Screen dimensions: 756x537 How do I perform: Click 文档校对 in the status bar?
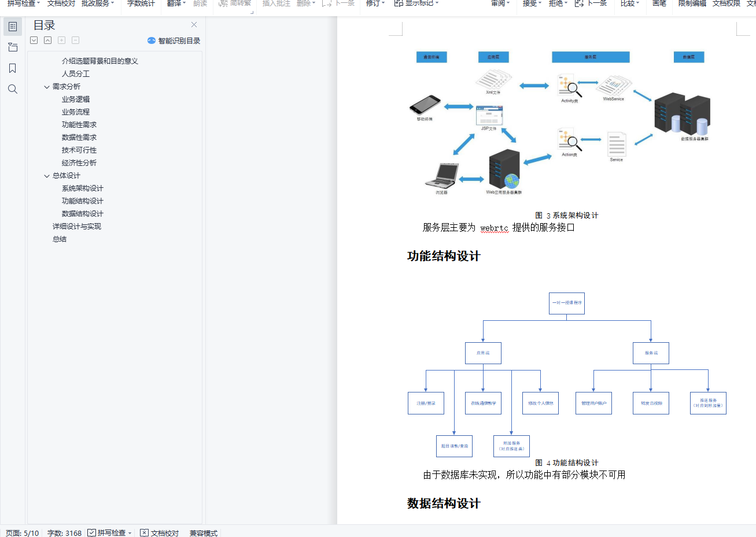tap(160, 533)
